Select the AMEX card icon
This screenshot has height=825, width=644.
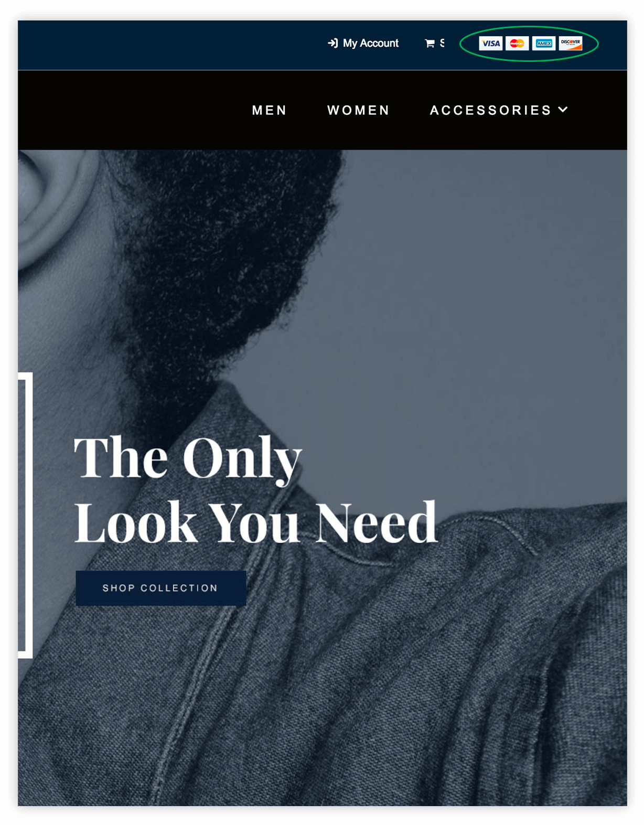point(544,44)
